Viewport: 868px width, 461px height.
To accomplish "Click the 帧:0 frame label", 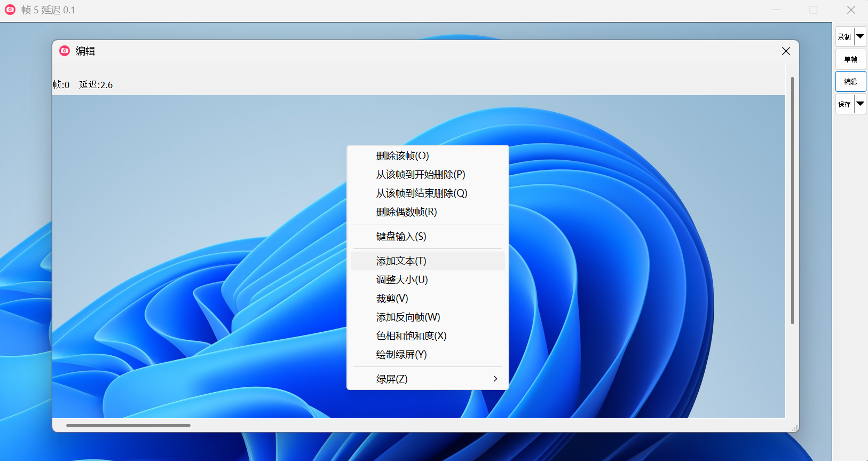I will coord(61,85).
